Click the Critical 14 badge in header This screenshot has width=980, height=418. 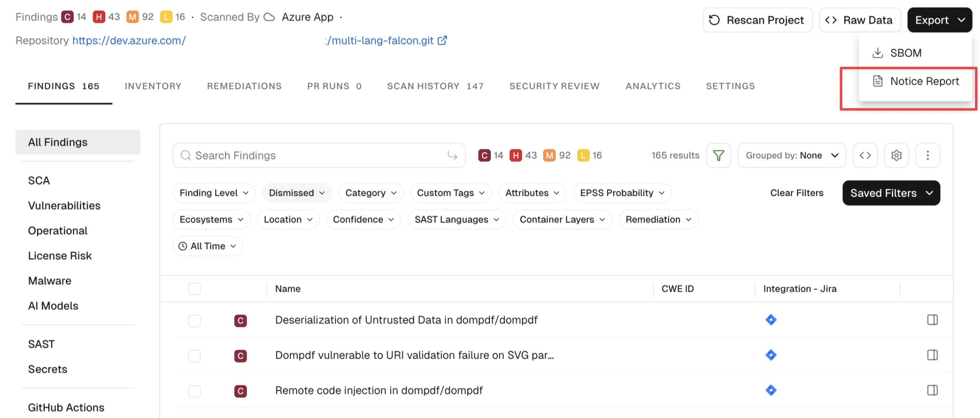point(74,17)
